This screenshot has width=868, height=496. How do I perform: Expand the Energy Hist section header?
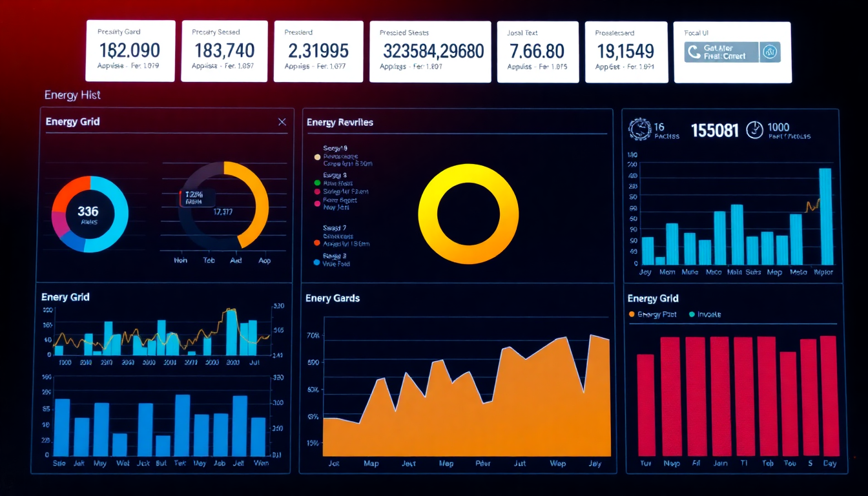(72, 95)
